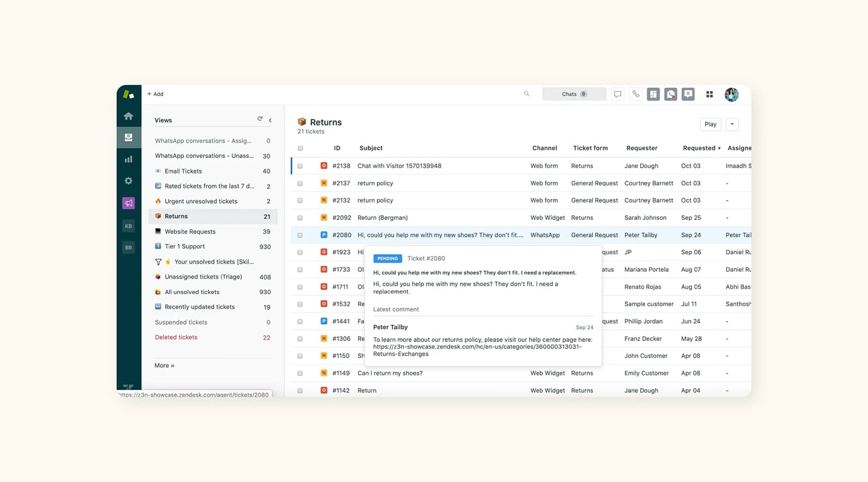The image size is (868, 482).
Task: Select the Rated tickets from last 7 days view
Action: [212, 186]
